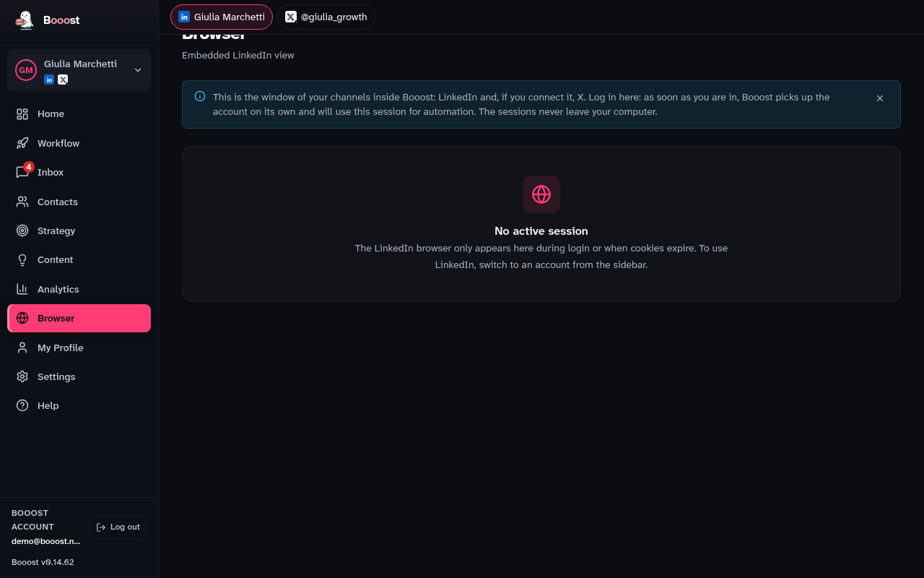Dismiss the channels info banner
The height and width of the screenshot is (578, 924).
pos(880,98)
